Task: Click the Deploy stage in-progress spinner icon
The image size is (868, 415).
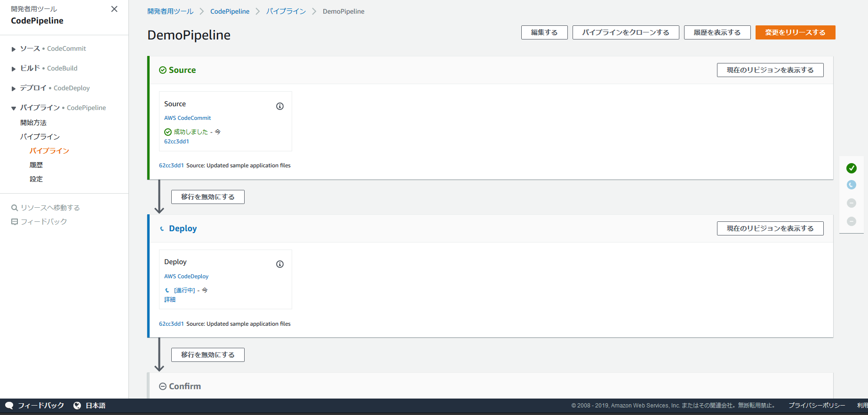Action: click(x=162, y=228)
